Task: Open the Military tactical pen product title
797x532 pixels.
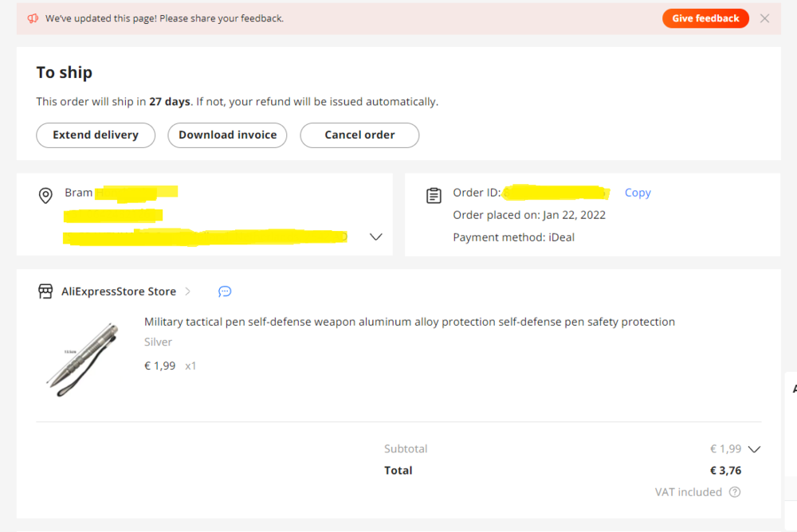Action: click(410, 322)
